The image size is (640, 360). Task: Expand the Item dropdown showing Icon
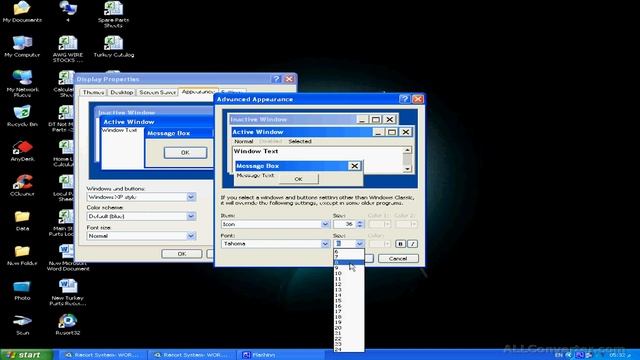[325, 224]
